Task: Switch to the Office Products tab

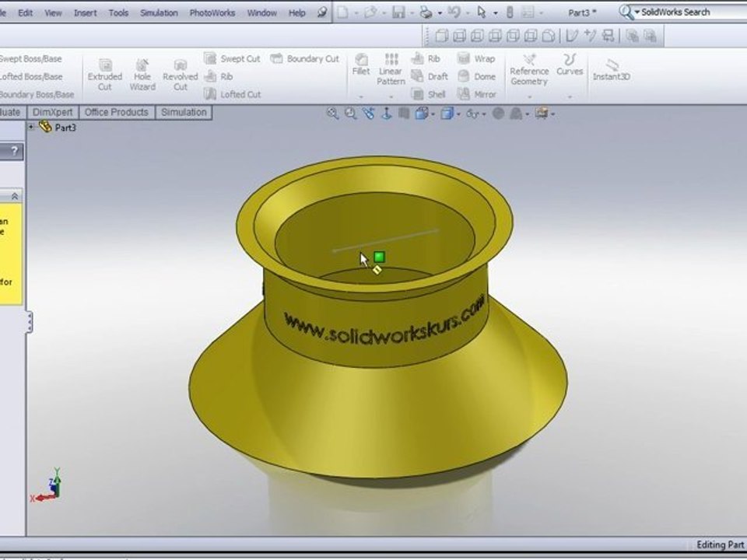Action: coord(116,112)
